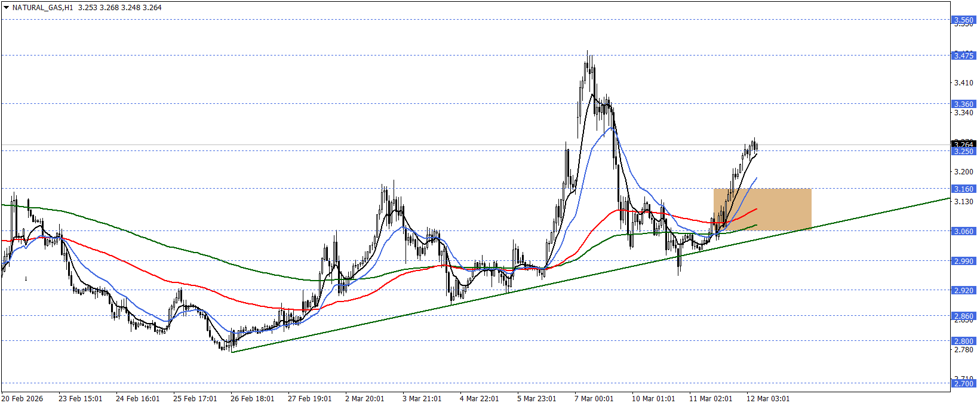Click the 27 Feb 19:01 time label
The image size is (980, 406).
click(310, 399)
